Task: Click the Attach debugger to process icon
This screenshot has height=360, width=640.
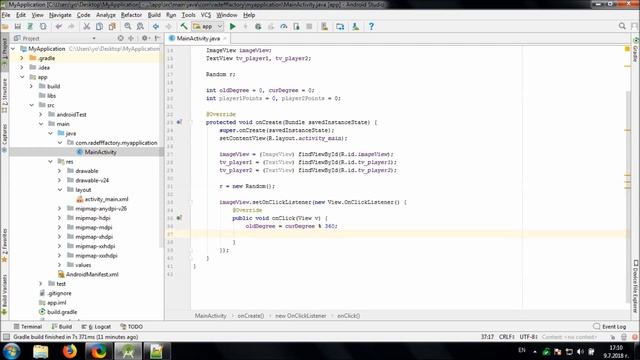Action: pos(296,27)
